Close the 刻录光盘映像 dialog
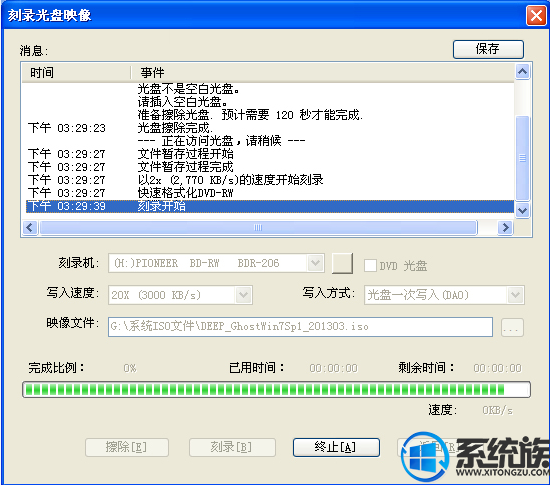The image size is (550, 485). point(536,15)
